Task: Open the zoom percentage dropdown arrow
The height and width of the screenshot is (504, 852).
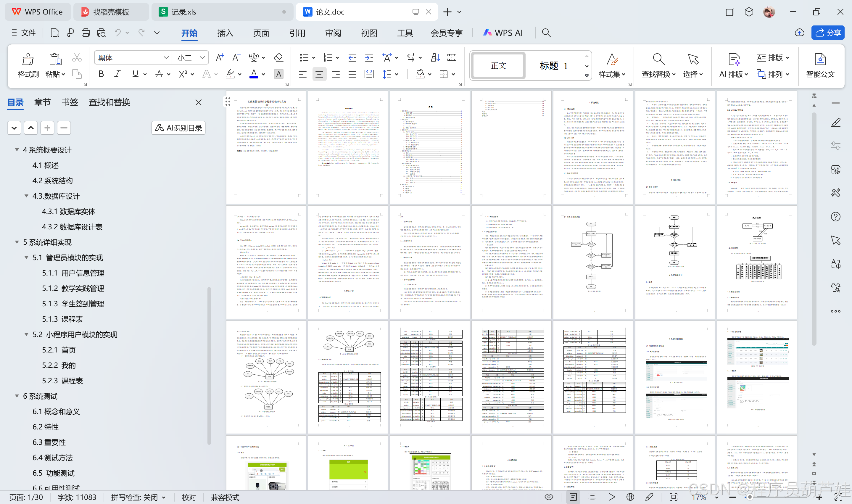Action: point(716,497)
